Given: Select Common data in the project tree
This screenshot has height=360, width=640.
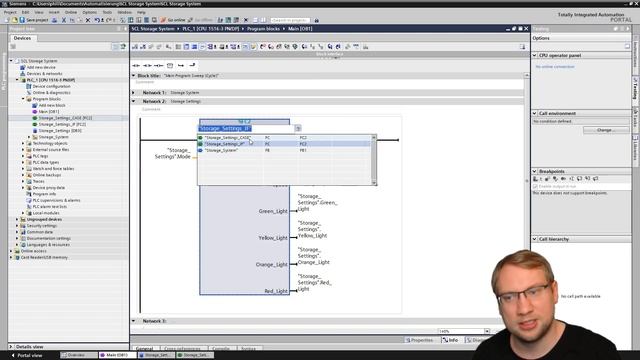Looking at the screenshot, I should [x=40, y=232].
